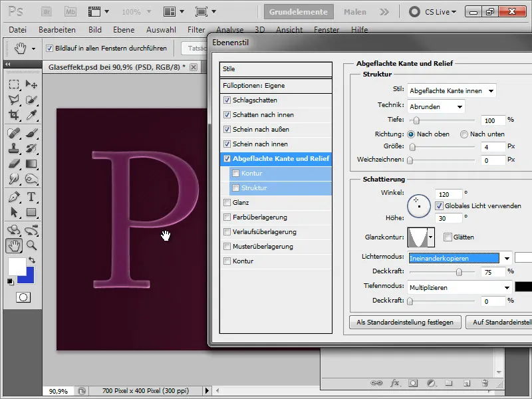Select the Crop tool
Viewport: 532px width, 399px height.
pos(14,115)
